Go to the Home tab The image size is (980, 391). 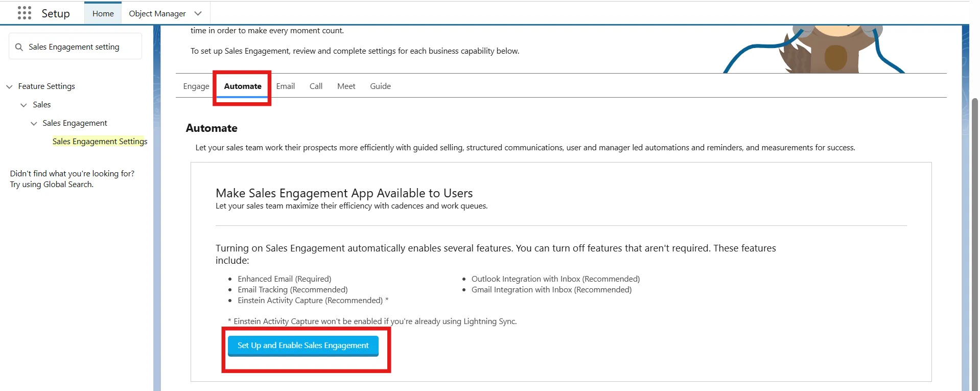[103, 14]
